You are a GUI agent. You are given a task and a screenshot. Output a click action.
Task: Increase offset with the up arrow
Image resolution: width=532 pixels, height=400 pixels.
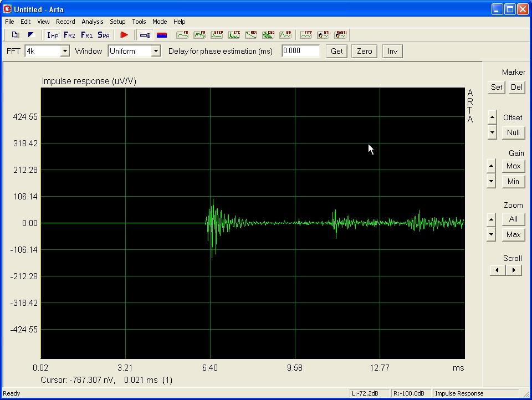pos(492,117)
